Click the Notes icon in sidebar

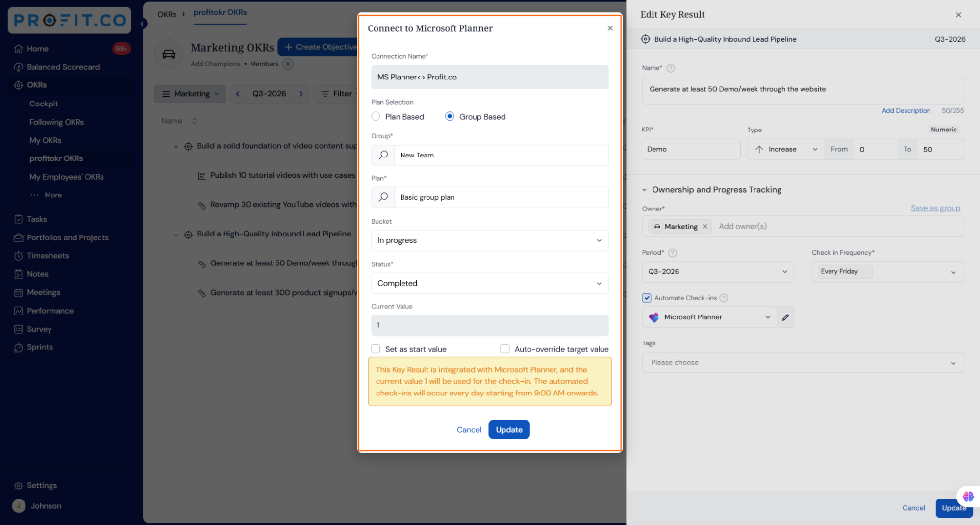tap(19, 274)
